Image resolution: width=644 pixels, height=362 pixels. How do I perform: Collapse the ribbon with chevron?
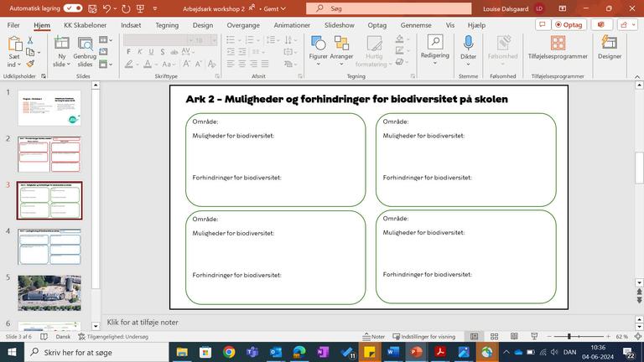click(637, 77)
